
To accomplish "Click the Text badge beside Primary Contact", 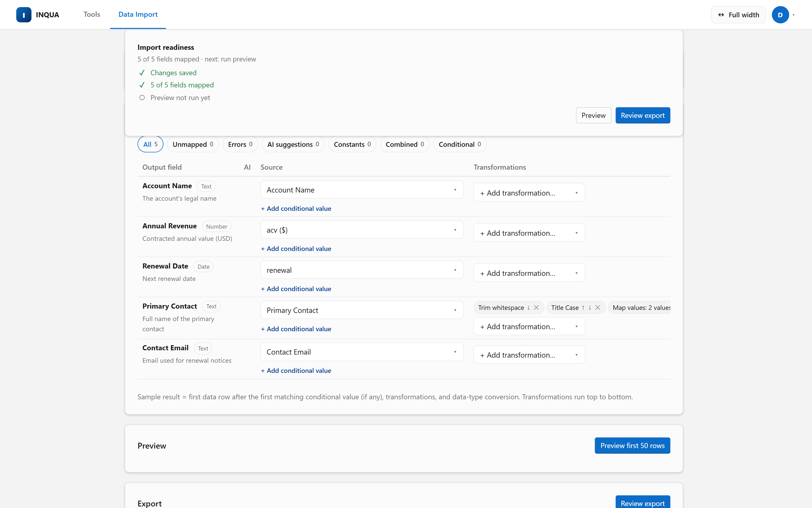I will click(211, 306).
